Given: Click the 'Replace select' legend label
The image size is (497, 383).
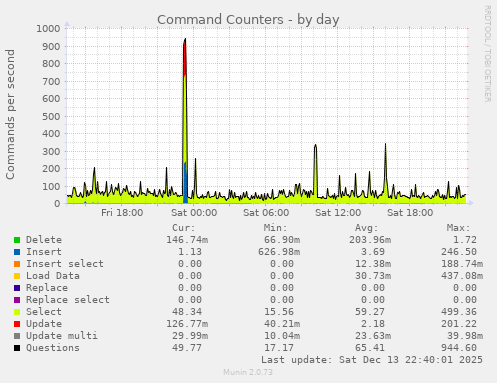Looking at the screenshot, I should tap(68, 300).
